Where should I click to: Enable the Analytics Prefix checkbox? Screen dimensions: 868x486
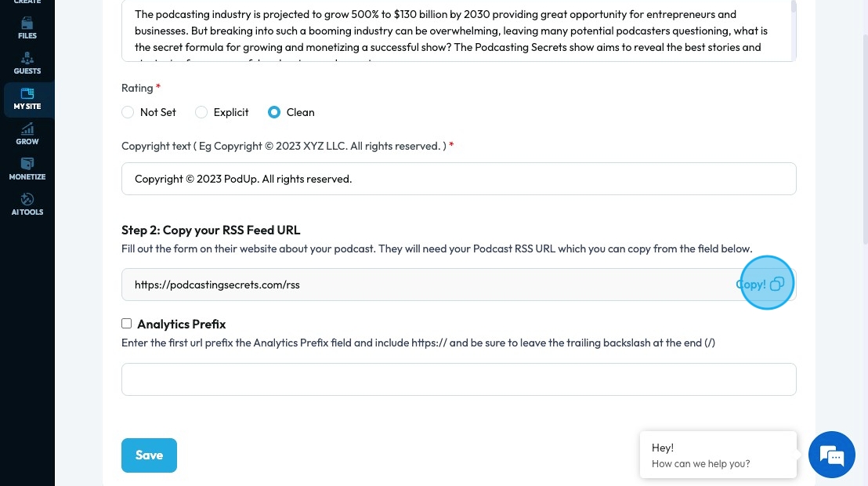click(127, 324)
